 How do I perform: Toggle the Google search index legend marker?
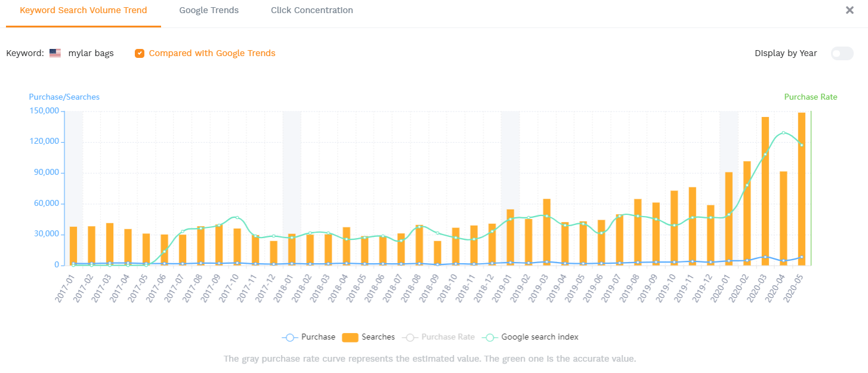(490, 337)
